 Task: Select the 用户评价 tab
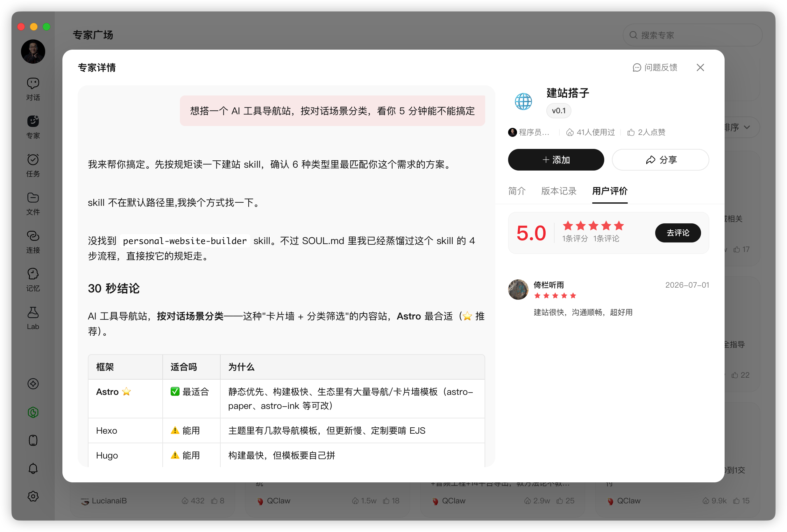(610, 191)
